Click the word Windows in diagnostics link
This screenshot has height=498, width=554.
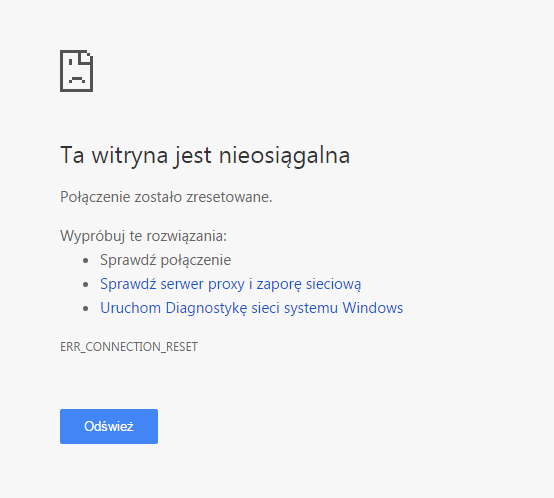pos(373,308)
